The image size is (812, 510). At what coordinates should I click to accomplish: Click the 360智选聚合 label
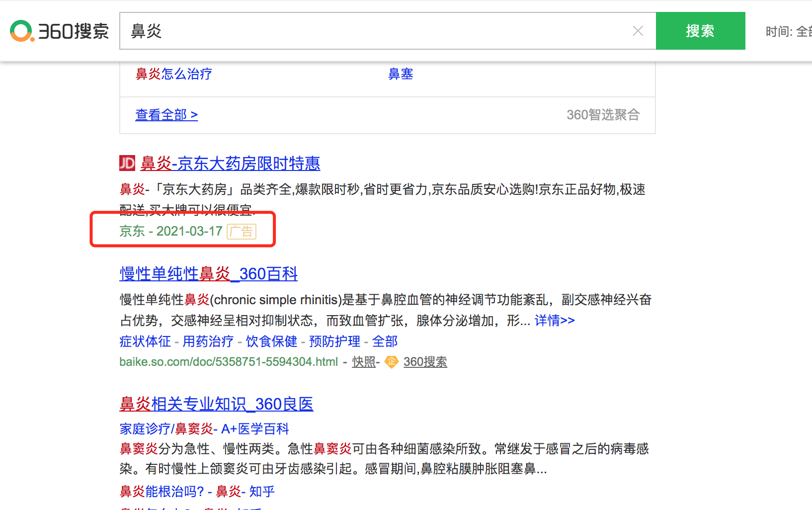[x=603, y=115]
